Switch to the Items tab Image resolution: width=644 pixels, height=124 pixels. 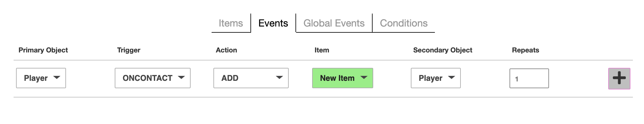tap(231, 23)
